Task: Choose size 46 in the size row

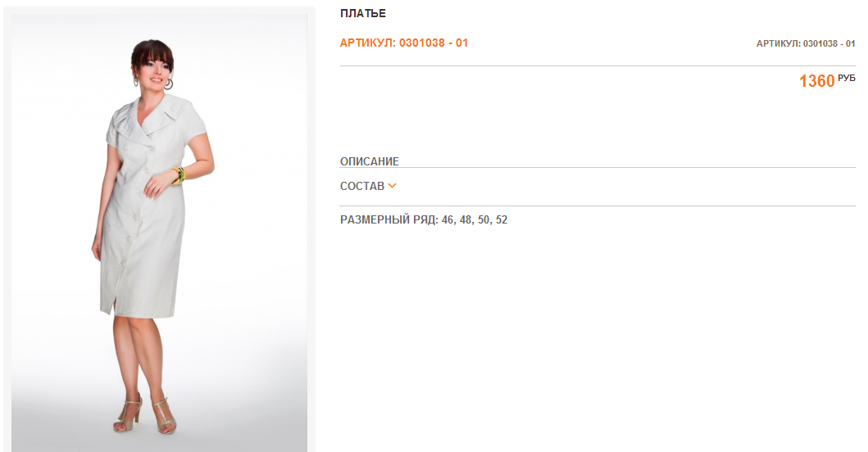Action: 448,219
